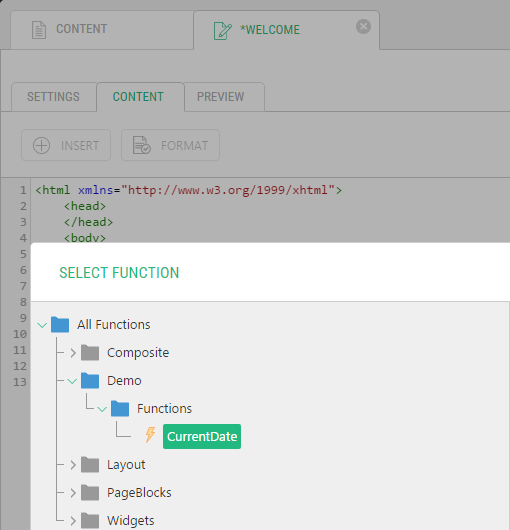
Task: Expand the Widgets folder
Action: 73,521
